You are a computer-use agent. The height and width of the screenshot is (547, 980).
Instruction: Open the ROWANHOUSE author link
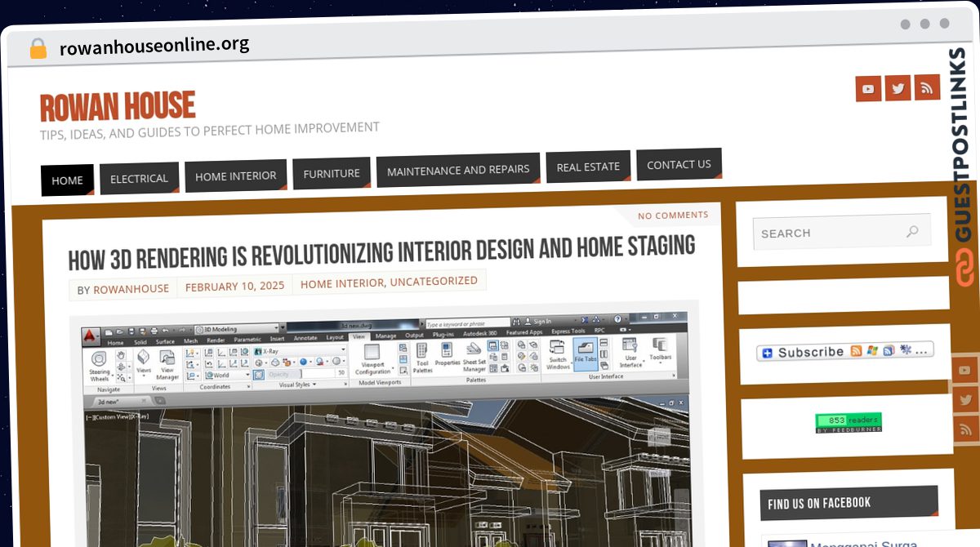(x=131, y=289)
